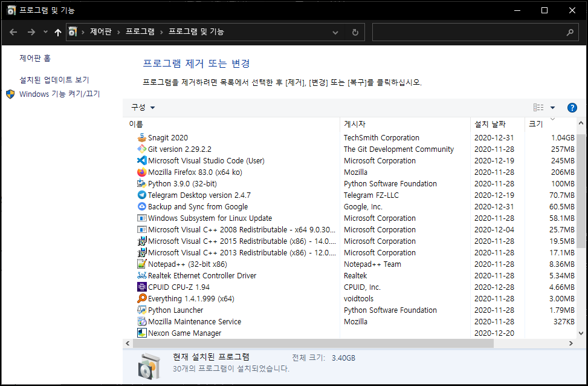The height and width of the screenshot is (386, 588).
Task: Go up one level with up arrow
Action: 58,33
